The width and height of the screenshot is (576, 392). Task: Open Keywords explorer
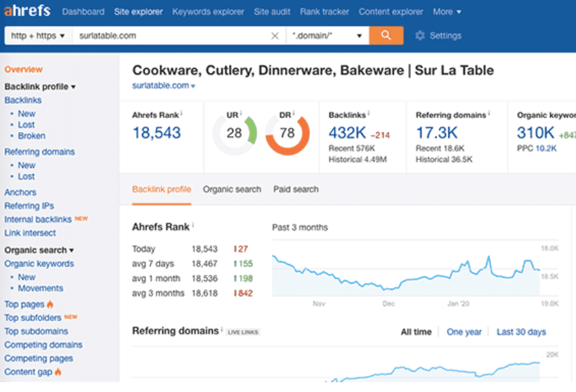[x=208, y=12]
